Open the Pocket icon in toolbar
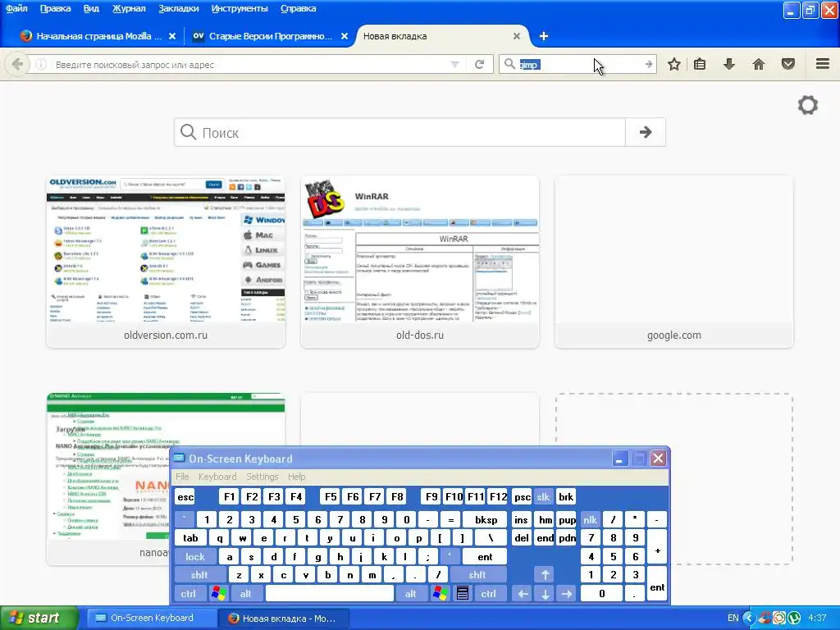840x630 pixels. [788, 64]
